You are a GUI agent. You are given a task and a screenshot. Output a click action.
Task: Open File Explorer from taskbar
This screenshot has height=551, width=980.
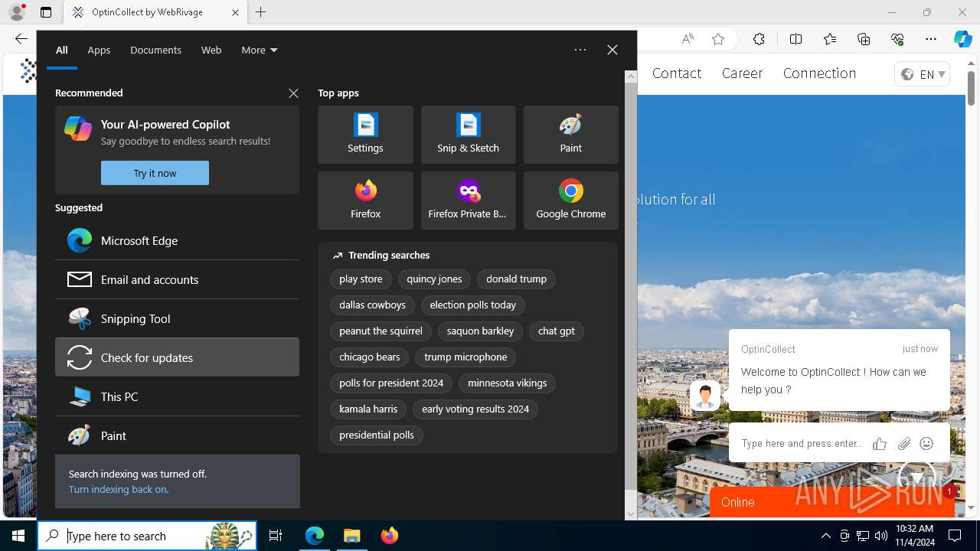(351, 536)
